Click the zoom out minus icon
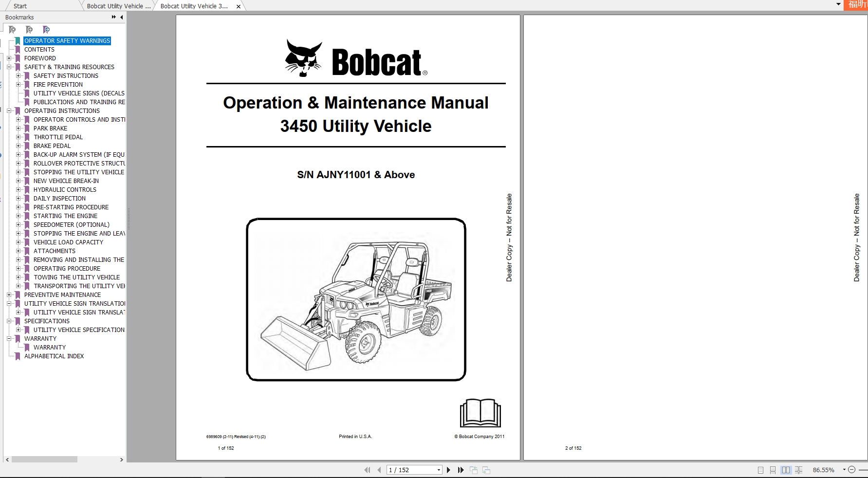The image size is (868, 478). [851, 470]
